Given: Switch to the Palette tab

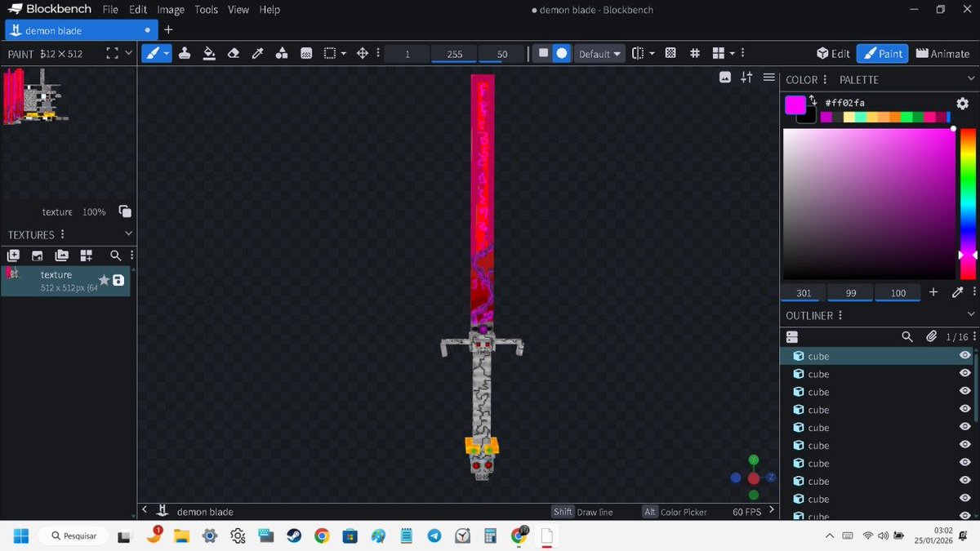Looking at the screenshot, I should (x=859, y=79).
